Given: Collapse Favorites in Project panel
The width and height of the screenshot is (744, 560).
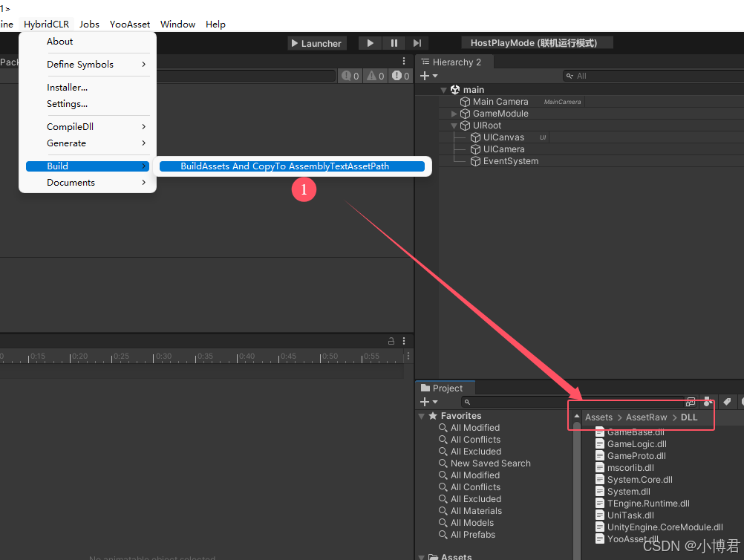Looking at the screenshot, I should tap(421, 416).
